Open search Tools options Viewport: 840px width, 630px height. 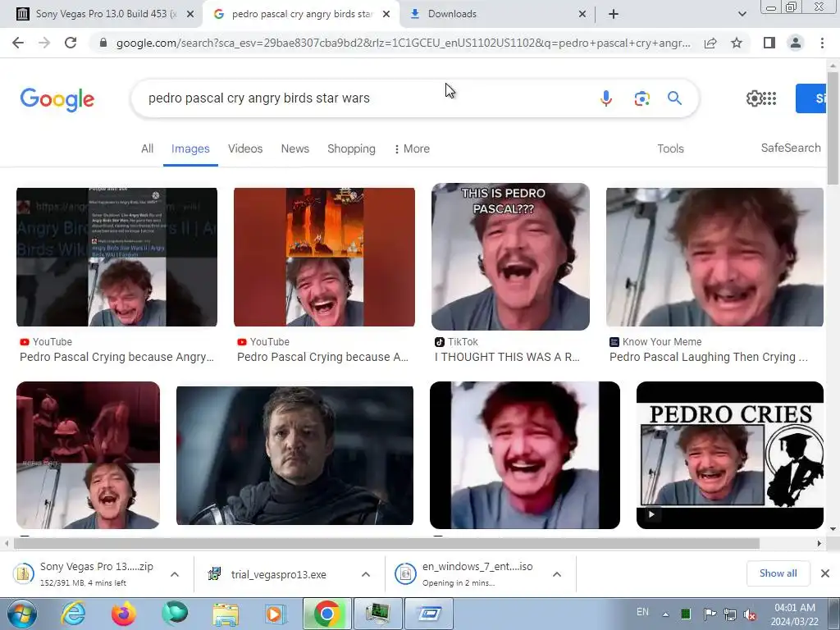pos(671,149)
